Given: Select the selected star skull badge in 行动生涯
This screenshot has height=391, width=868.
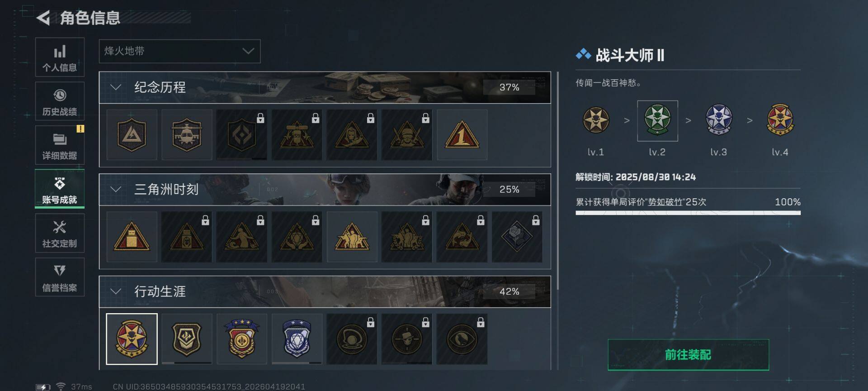Looking at the screenshot, I should coord(132,339).
